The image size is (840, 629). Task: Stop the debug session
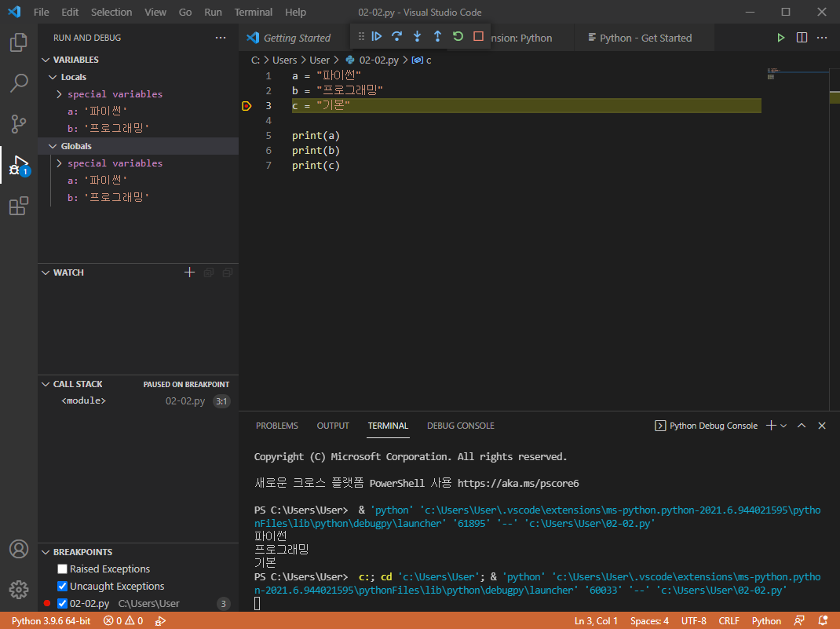point(478,36)
